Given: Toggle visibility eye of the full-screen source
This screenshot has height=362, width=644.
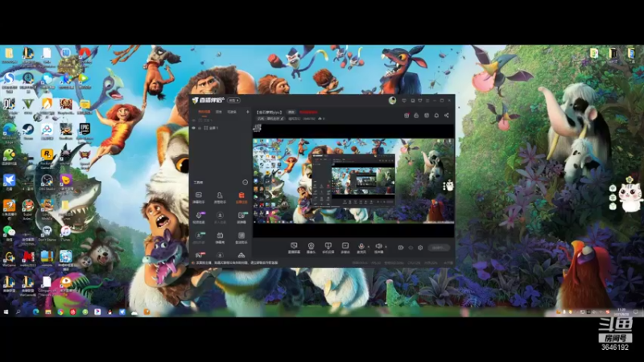Looking at the screenshot, I should coord(194,128).
